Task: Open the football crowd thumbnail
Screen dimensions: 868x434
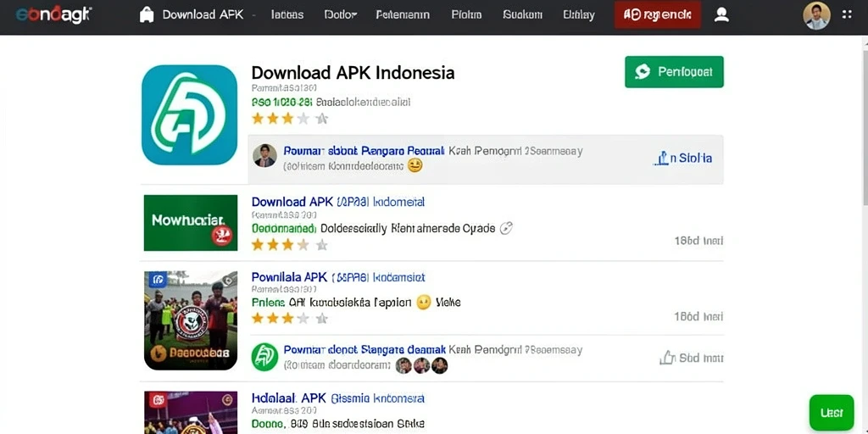Action: coord(191,320)
